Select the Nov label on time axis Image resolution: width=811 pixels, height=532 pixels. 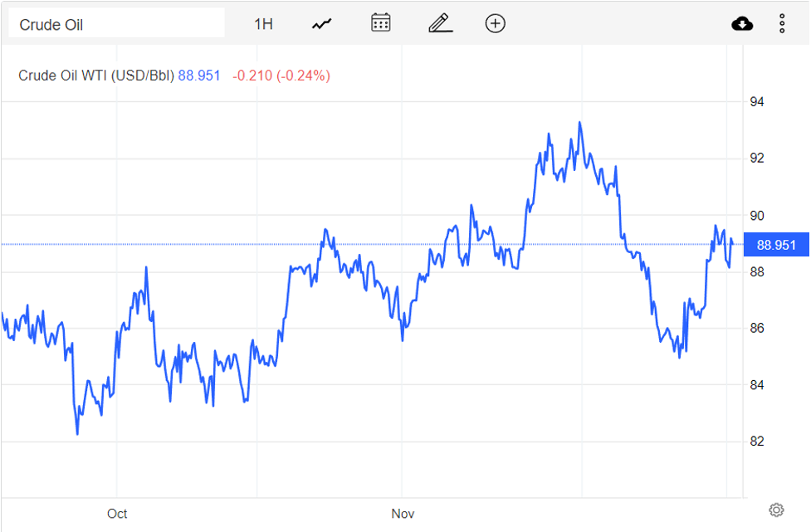pyautogui.click(x=403, y=514)
